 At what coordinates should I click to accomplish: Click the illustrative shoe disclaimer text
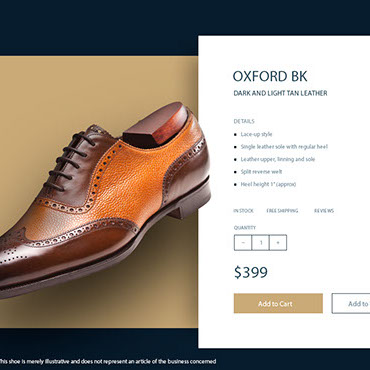click(x=107, y=361)
